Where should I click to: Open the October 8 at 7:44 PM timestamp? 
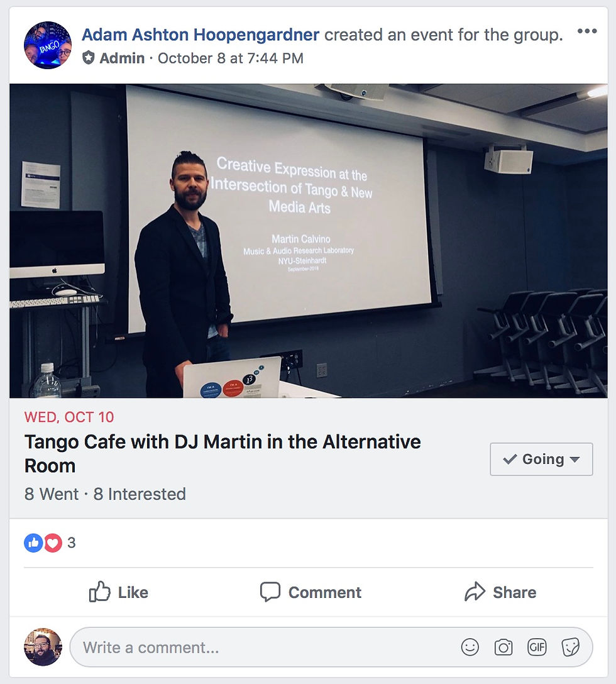click(230, 58)
